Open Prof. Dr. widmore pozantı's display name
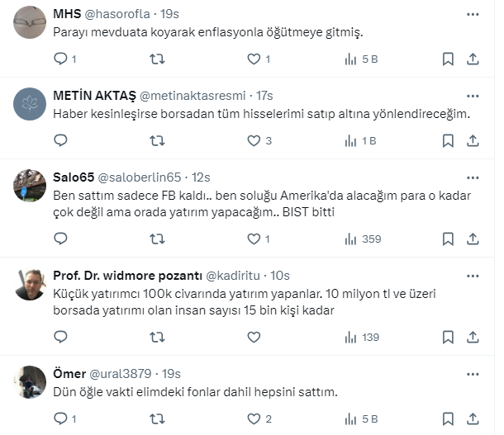 point(126,276)
